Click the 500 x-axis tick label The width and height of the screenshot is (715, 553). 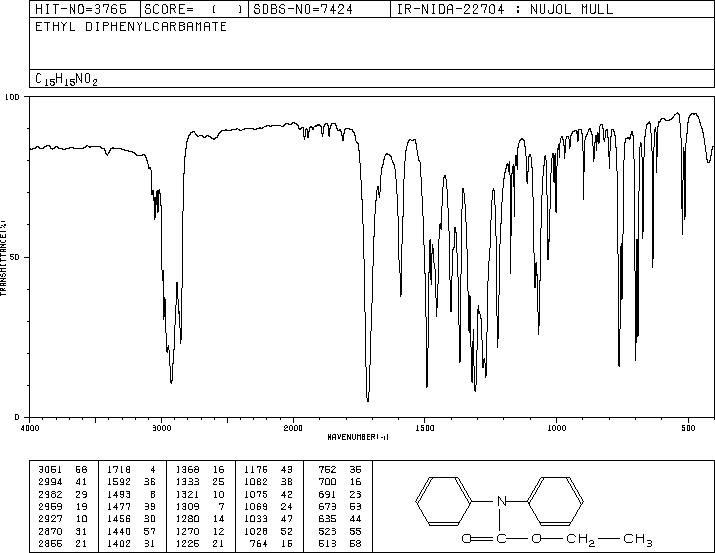tap(688, 428)
